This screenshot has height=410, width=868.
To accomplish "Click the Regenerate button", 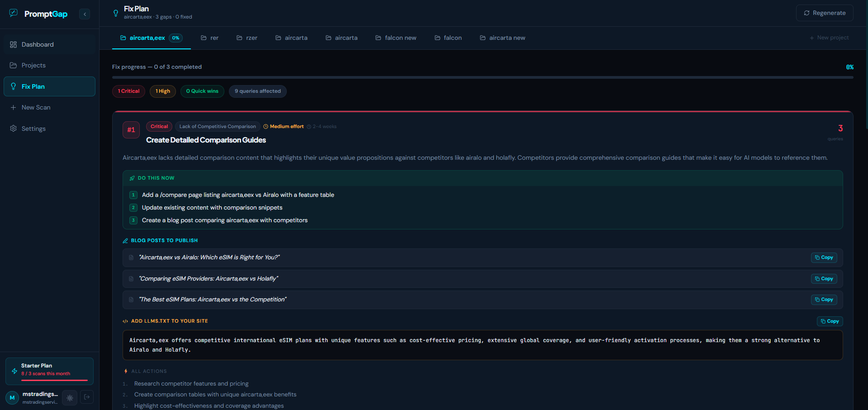I will (x=825, y=13).
